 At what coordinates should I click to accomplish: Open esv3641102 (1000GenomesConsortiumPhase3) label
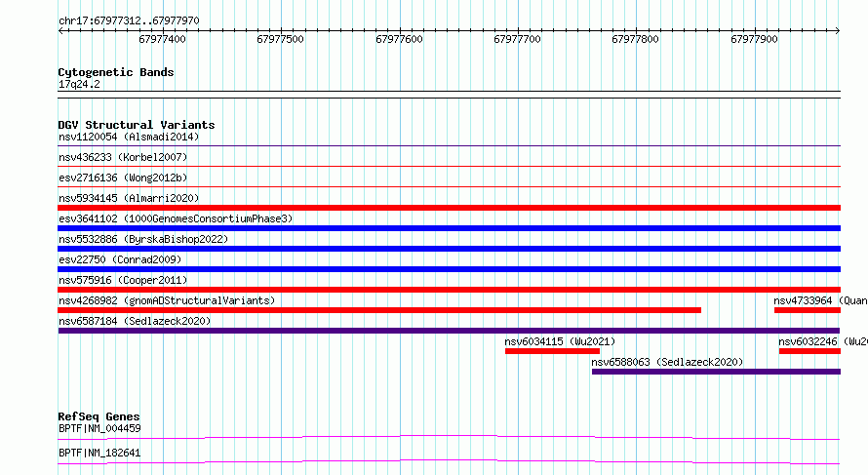pyautogui.click(x=176, y=218)
